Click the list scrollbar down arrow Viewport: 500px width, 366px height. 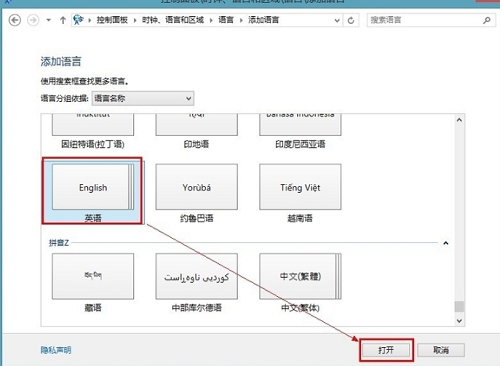pos(459,321)
